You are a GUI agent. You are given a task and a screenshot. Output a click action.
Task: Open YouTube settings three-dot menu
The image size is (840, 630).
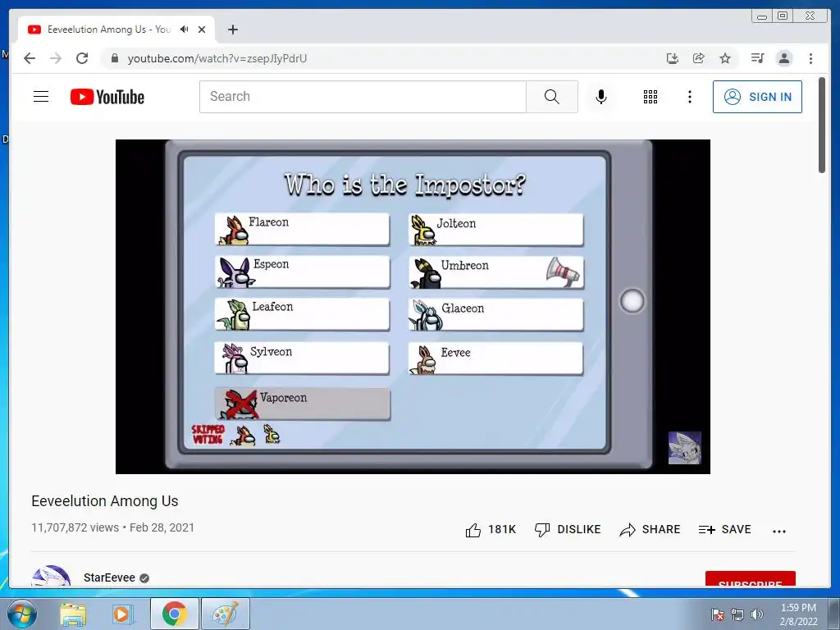(689, 97)
